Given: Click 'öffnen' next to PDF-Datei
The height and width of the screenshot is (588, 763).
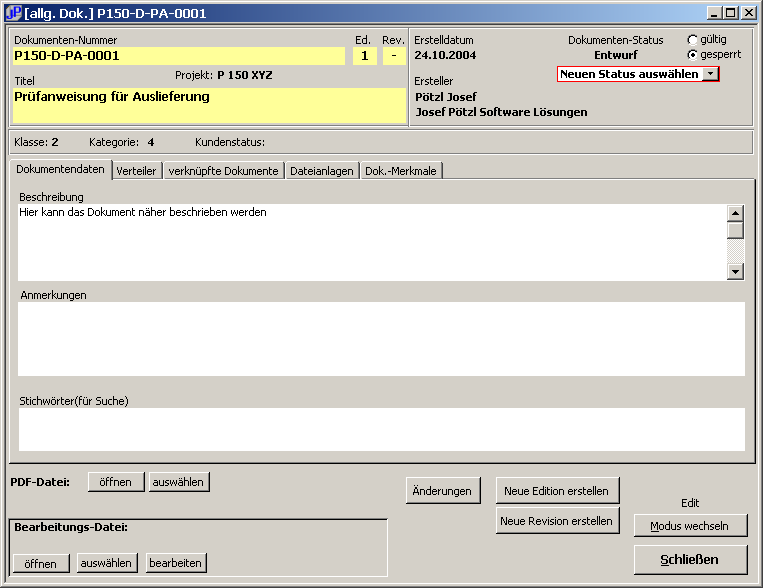Looking at the screenshot, I should [116, 482].
